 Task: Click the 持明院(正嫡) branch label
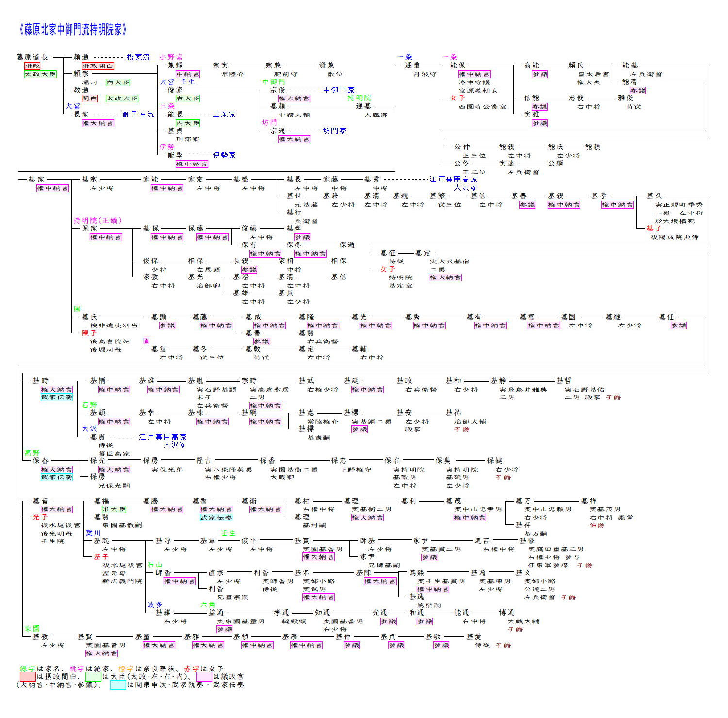point(98,221)
